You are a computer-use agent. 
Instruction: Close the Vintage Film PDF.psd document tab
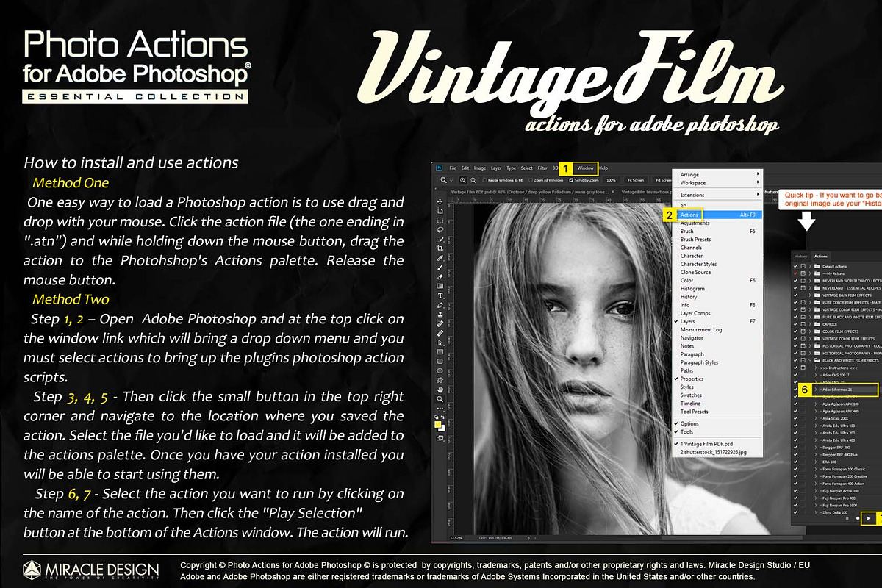coord(613,192)
